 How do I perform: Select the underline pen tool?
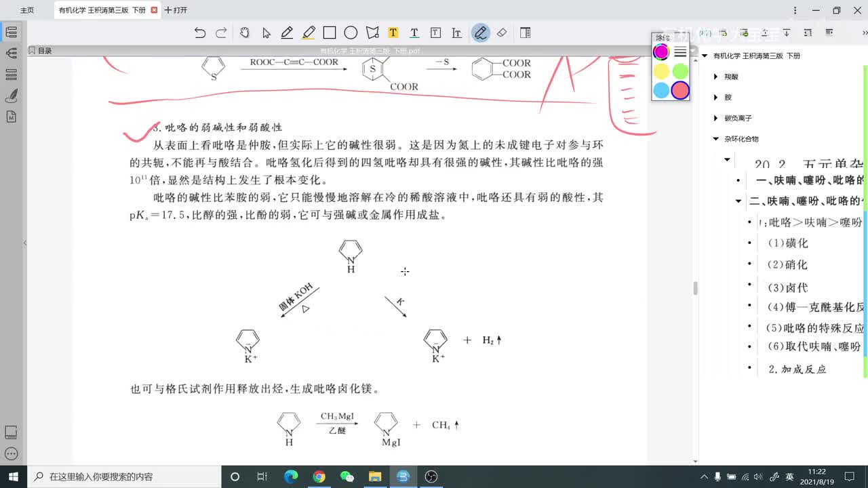click(287, 33)
